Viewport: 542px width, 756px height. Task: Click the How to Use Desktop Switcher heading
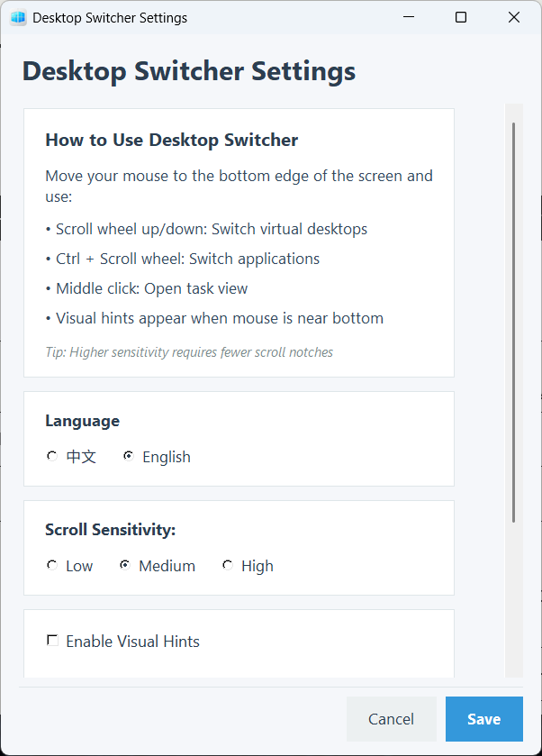[x=171, y=141]
